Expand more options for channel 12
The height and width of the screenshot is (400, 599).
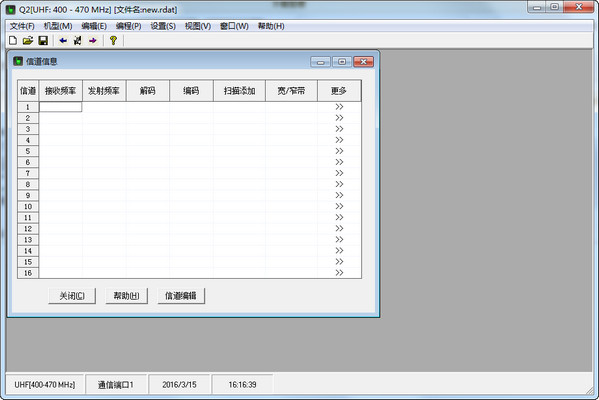click(x=339, y=229)
